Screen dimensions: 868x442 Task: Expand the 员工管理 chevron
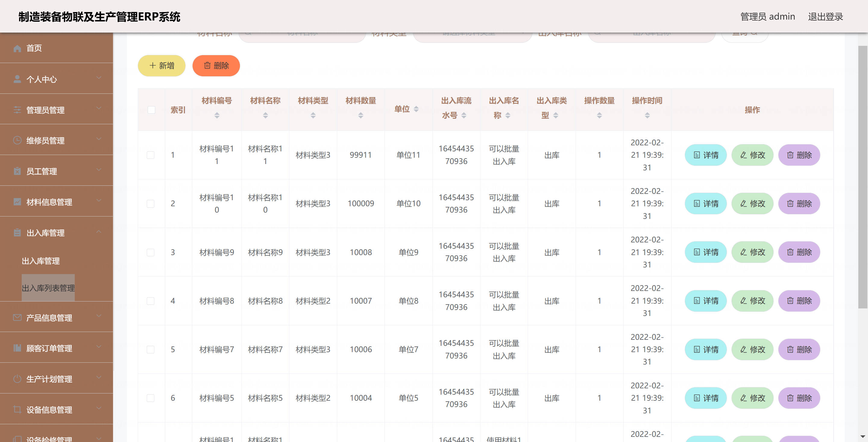(99, 169)
